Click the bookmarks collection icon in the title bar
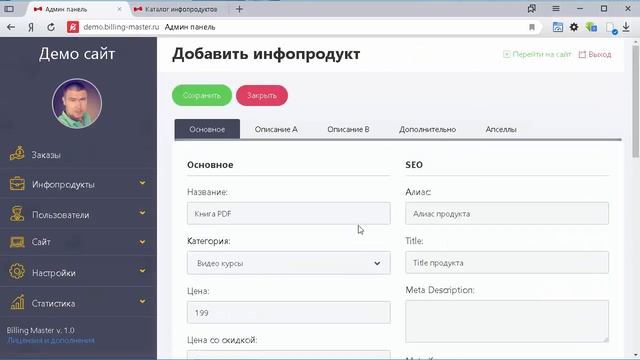 click(531, 9)
